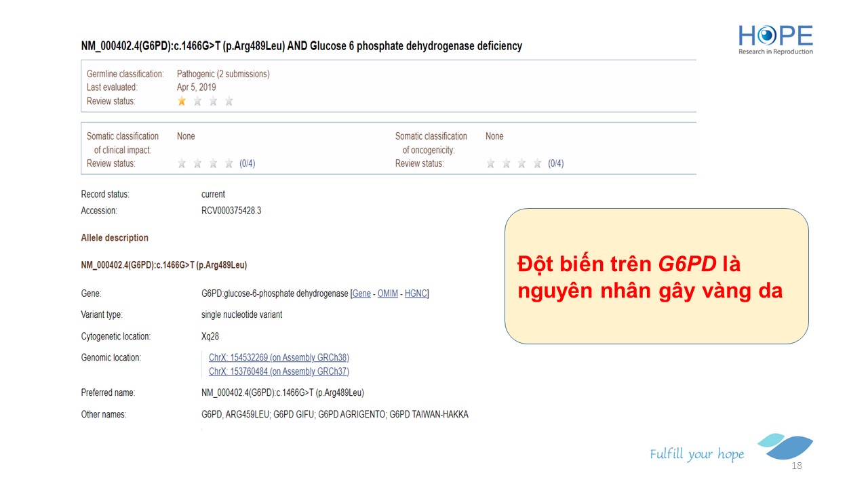Click the second star in Germline review status
The height and width of the screenshot is (488, 868).
coord(197,101)
